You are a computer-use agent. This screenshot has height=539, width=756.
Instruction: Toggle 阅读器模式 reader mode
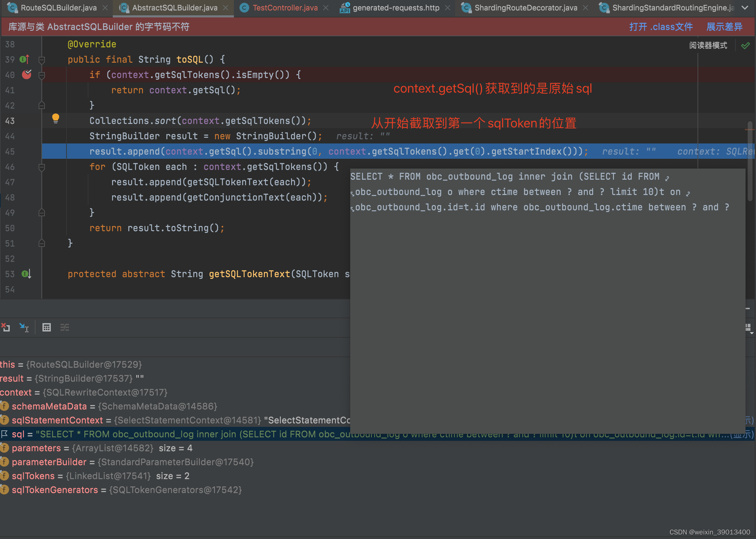click(x=708, y=45)
